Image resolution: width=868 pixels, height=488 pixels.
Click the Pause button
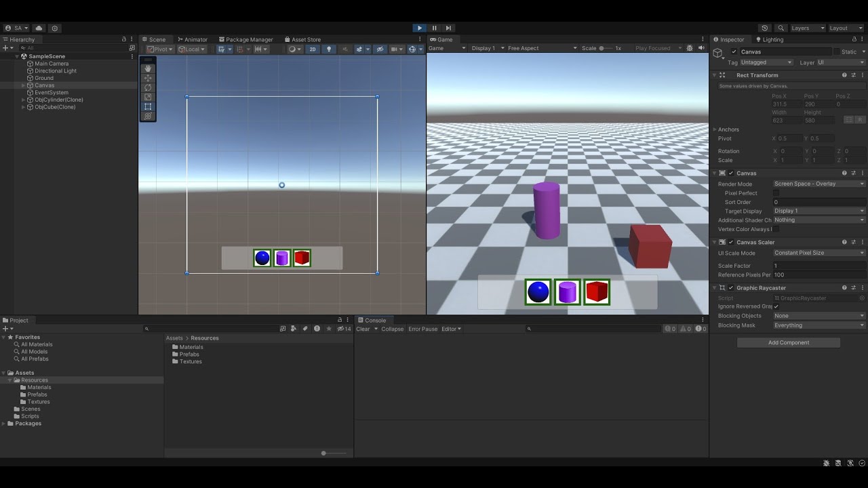tap(434, 28)
